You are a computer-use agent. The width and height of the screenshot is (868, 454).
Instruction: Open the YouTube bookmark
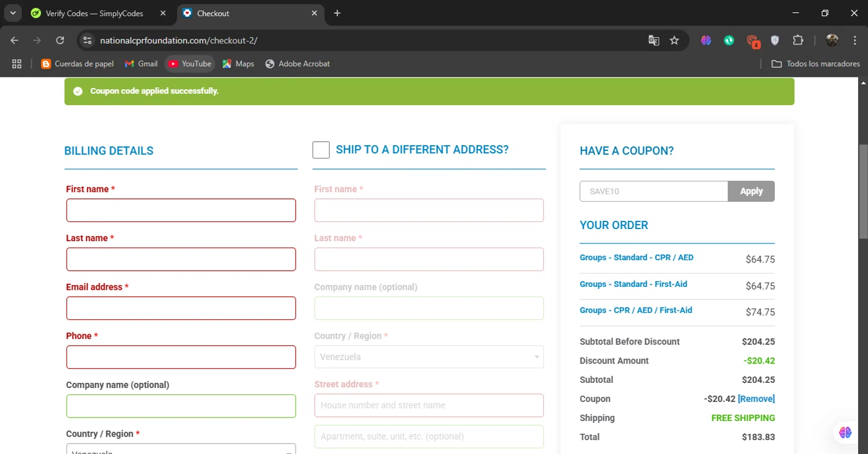(190, 64)
